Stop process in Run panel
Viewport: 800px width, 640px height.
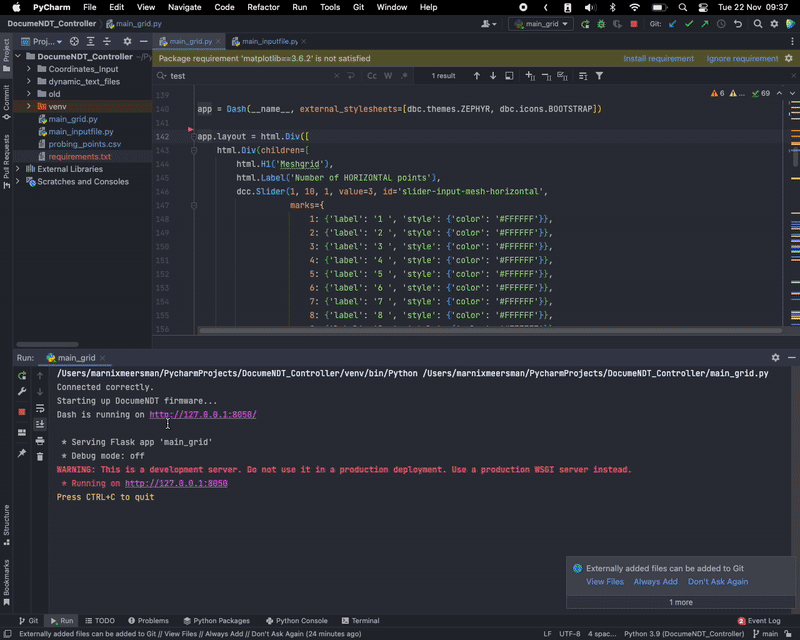(x=22, y=412)
